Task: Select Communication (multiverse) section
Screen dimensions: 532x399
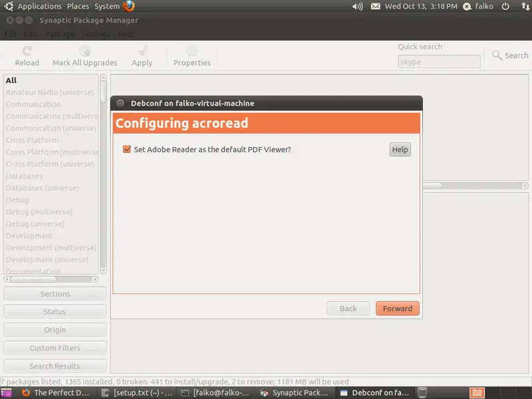Action: [51, 116]
